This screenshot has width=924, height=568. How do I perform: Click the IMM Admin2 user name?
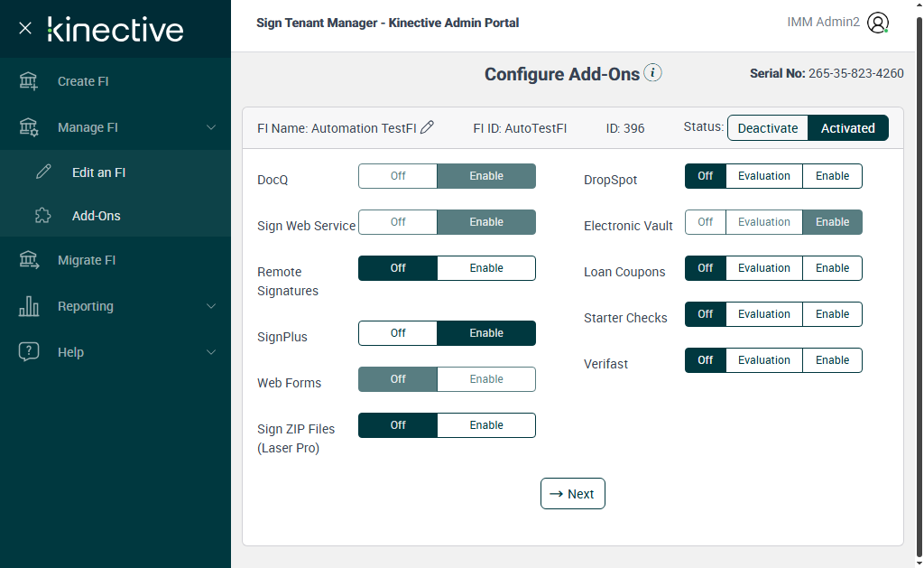[823, 22]
